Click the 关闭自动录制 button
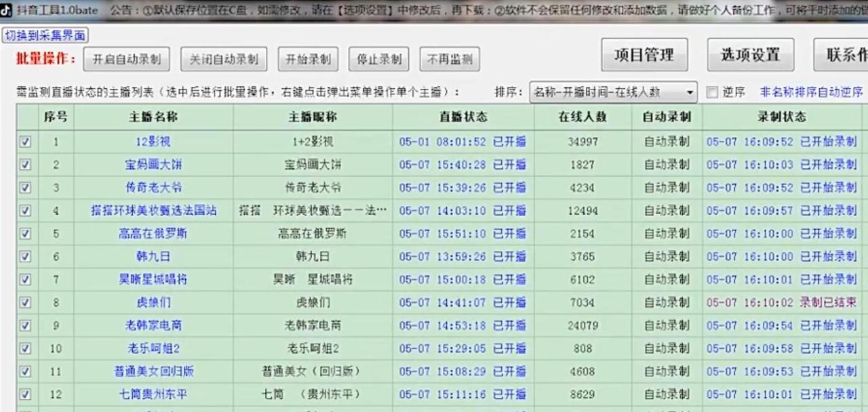The height and width of the screenshot is (412, 868). (224, 59)
